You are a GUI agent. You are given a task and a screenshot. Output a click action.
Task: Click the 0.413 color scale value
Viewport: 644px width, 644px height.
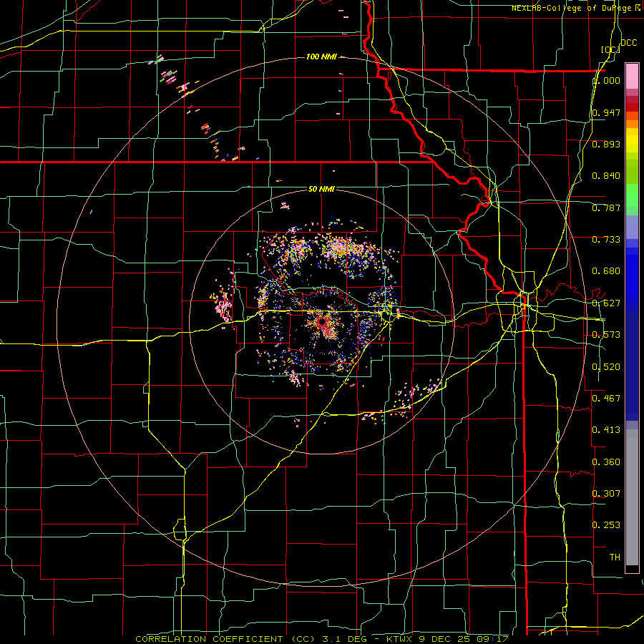pyautogui.click(x=606, y=430)
